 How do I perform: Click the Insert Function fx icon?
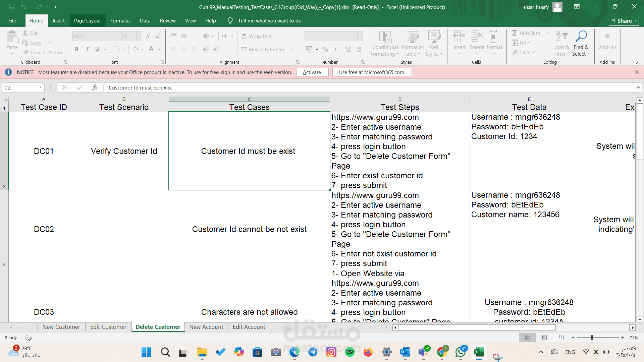point(95,87)
